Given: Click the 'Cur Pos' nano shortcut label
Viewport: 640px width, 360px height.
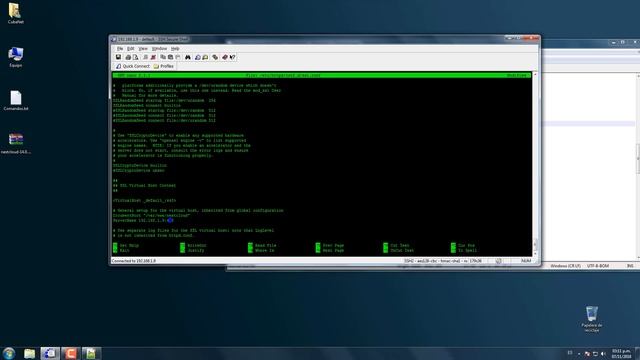Looking at the screenshot, I should (x=467, y=245).
